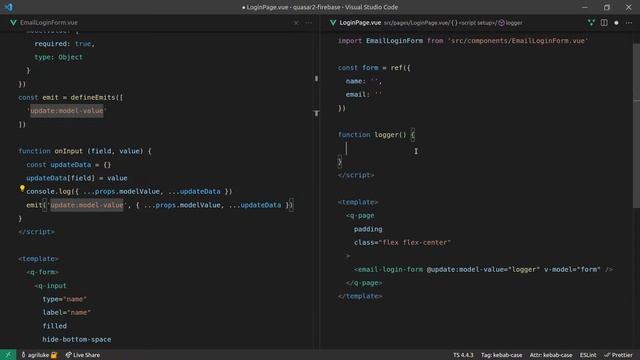The height and width of the screenshot is (360, 640).
Task: Click the Attr: kebab-case status item
Action: click(551, 355)
